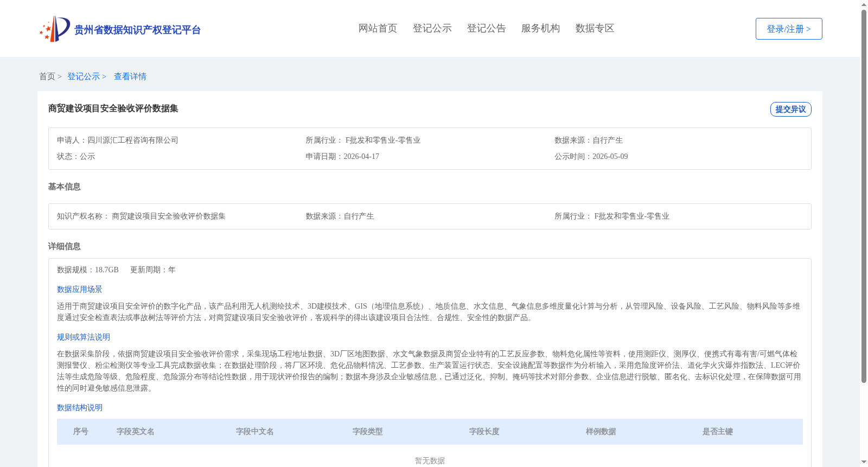Click the 样例数据 column header
The width and height of the screenshot is (868, 467).
tap(601, 431)
